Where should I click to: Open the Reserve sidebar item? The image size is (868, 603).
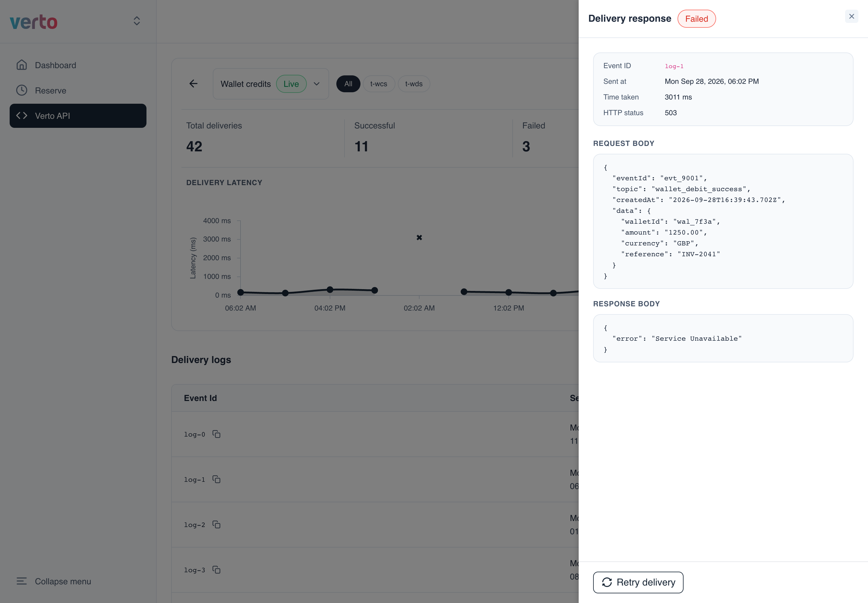point(78,90)
